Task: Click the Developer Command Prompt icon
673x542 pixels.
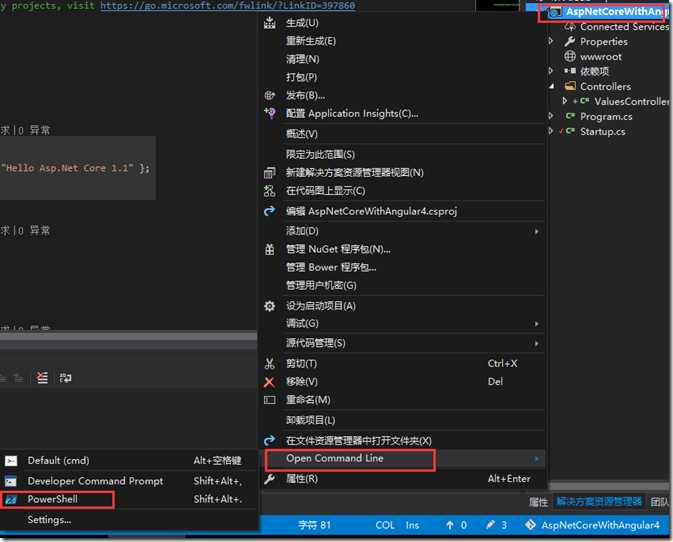Action: (11, 481)
